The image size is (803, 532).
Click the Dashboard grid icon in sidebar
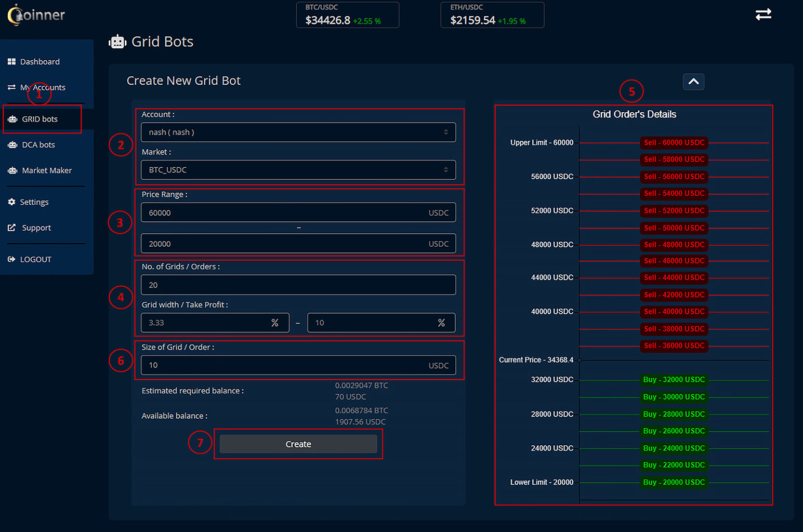coord(11,62)
